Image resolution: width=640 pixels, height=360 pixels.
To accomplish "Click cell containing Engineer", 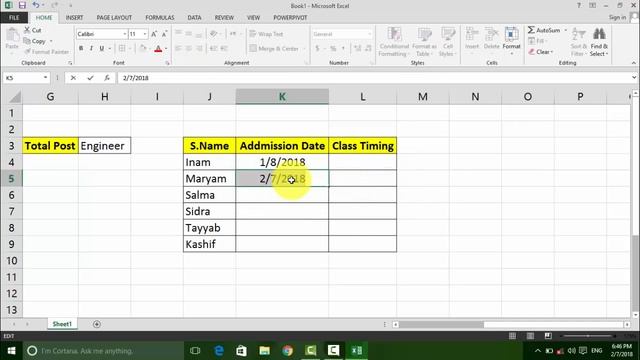I will (104, 146).
